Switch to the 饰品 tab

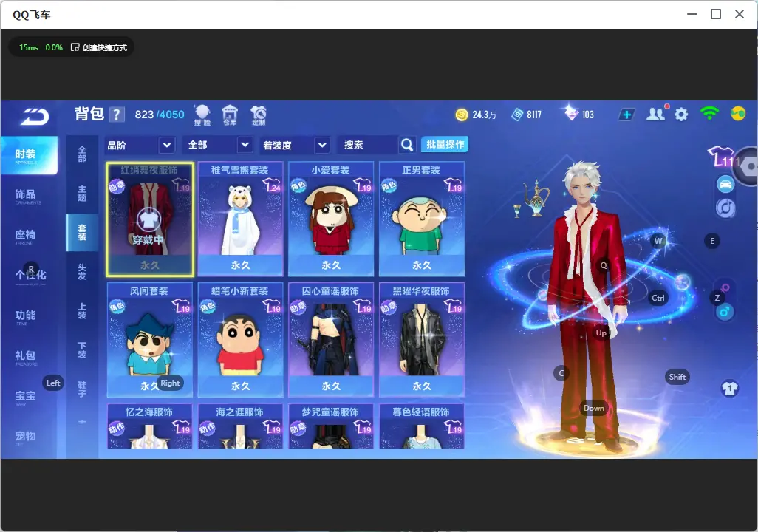[25, 195]
